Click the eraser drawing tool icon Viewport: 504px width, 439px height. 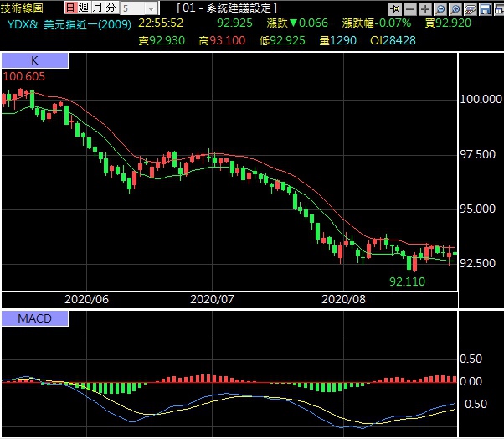[471, 9]
